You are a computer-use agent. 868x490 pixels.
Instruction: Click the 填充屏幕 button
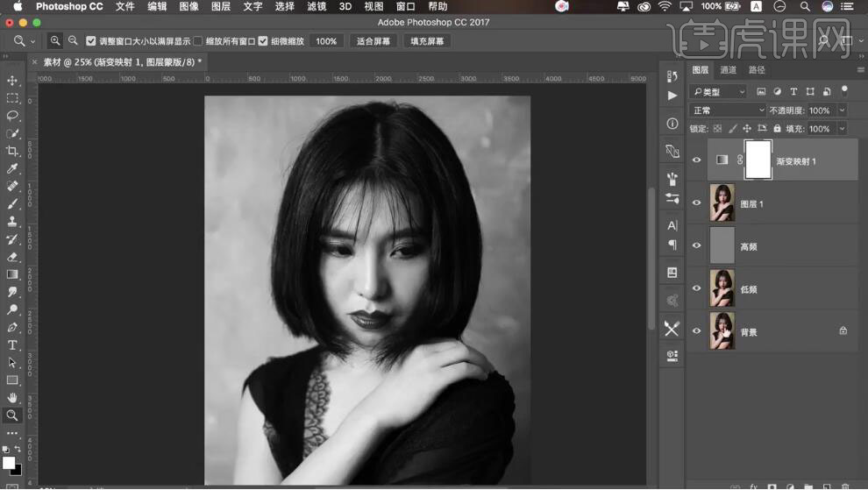pos(427,41)
